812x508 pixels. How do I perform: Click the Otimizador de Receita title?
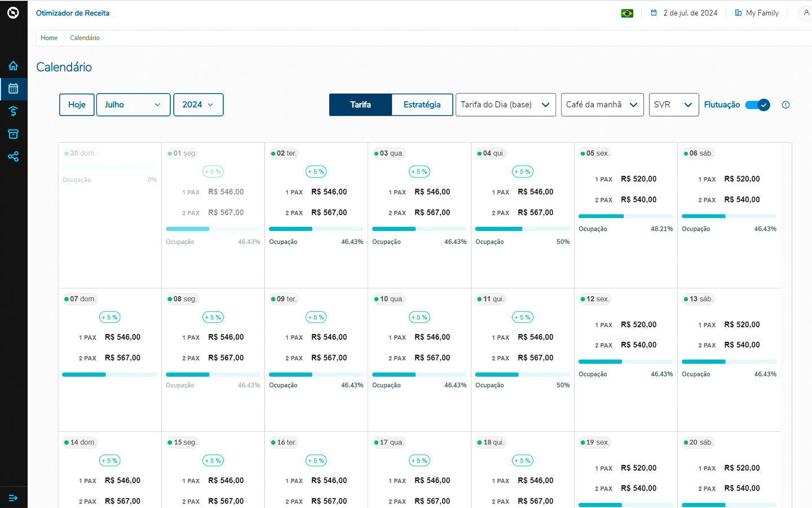[x=73, y=13]
